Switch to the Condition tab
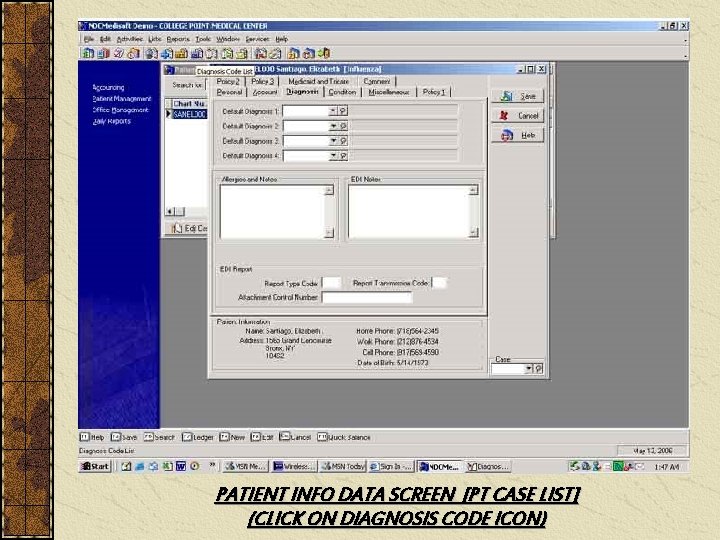 pyautogui.click(x=342, y=92)
